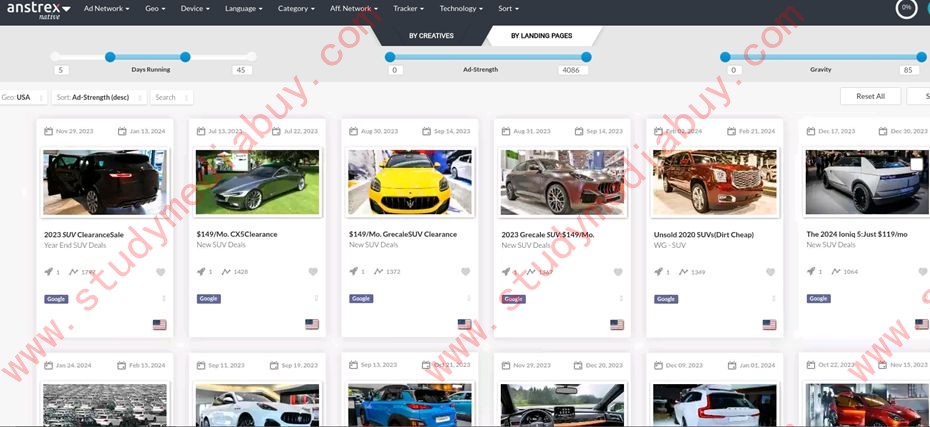Click Gravity maximum value box 85
Viewport: 930px width, 427px height.
pos(909,70)
